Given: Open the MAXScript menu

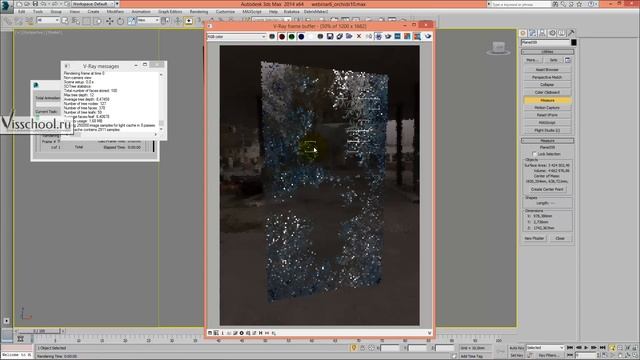Looking at the screenshot, I should tap(252, 11).
